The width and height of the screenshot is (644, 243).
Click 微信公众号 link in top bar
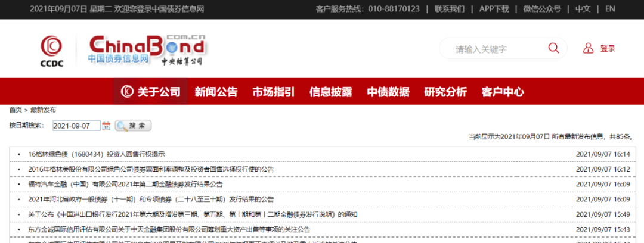(x=541, y=8)
